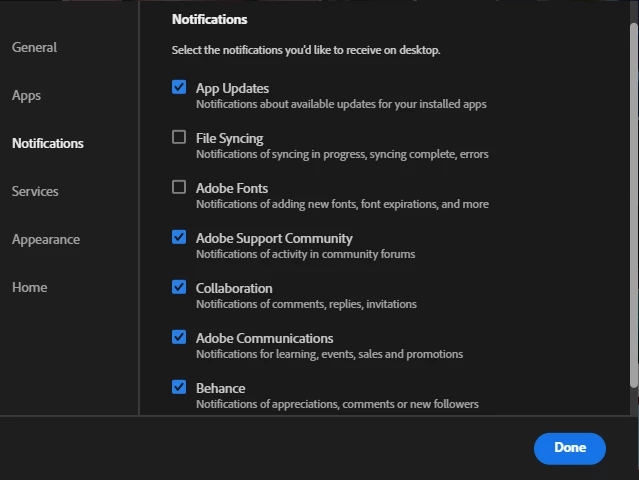The height and width of the screenshot is (480, 639).
Task: Open the Appearance preferences section
Action: pos(46,240)
